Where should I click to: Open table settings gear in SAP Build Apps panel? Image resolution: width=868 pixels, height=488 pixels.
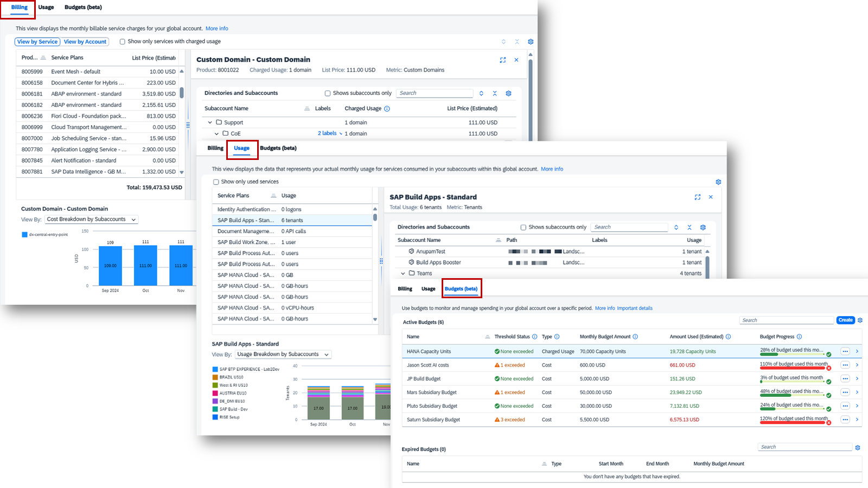click(x=703, y=227)
